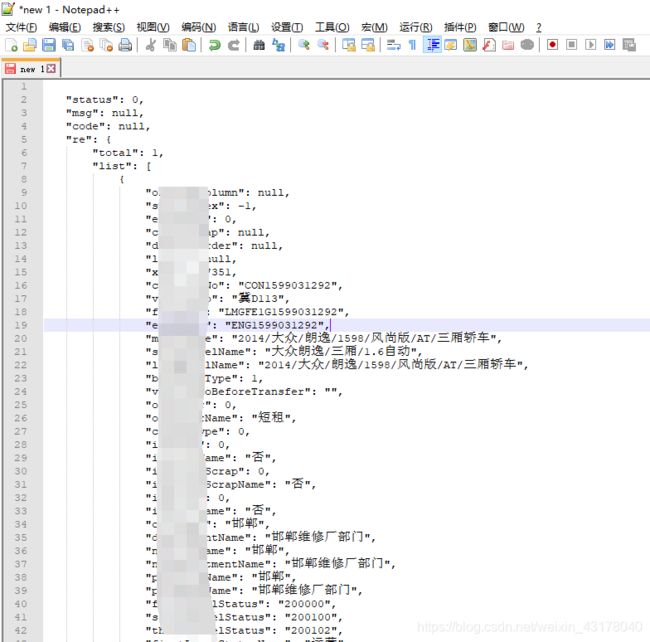Open the 运行(R) menu
Viewport: 650px width, 642px height.
click(416, 27)
